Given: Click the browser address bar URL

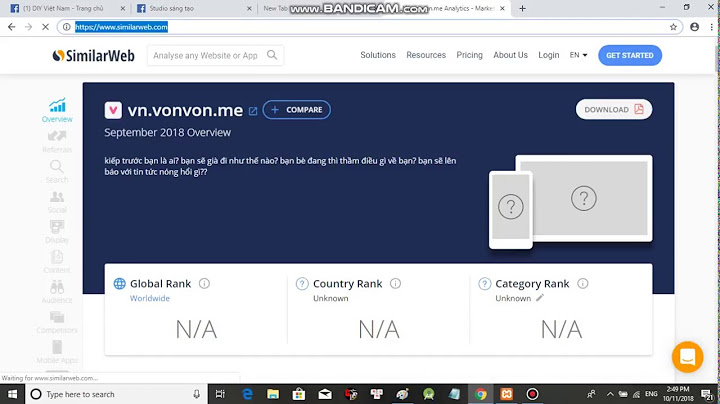Looking at the screenshot, I should (121, 27).
